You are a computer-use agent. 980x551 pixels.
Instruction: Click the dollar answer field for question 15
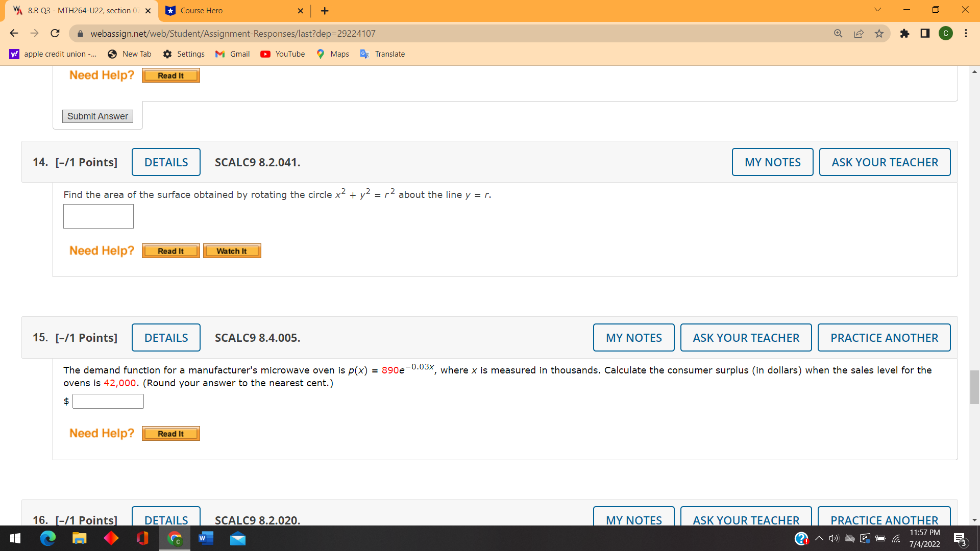click(108, 402)
